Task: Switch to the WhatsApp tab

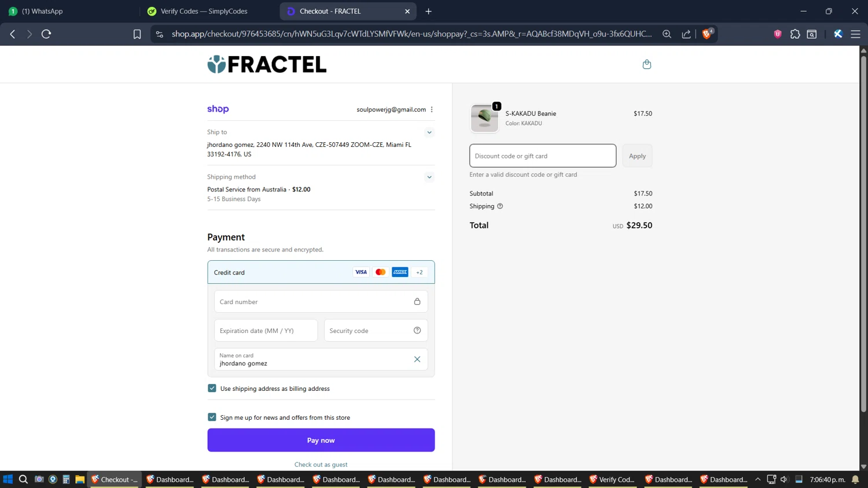Action: point(69,11)
